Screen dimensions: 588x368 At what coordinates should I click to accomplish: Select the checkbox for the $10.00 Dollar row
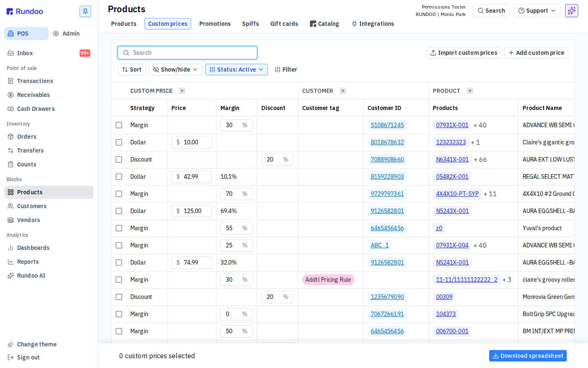[119, 142]
